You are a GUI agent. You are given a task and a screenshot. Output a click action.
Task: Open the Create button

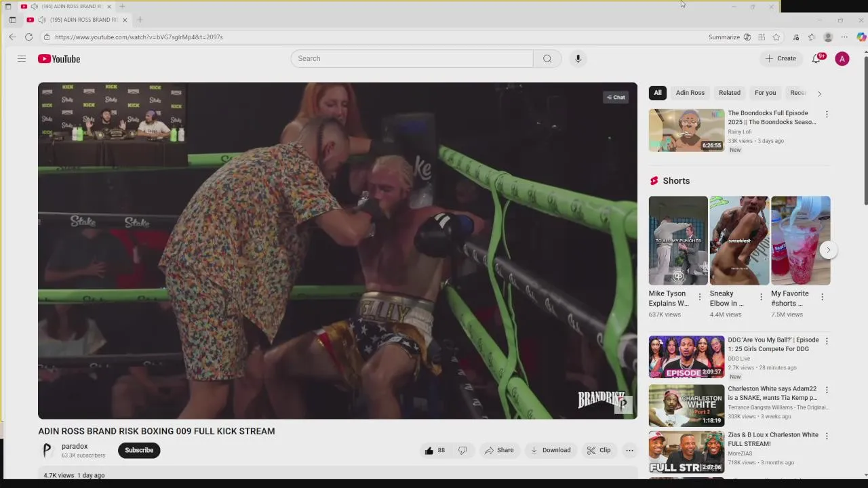(x=781, y=58)
